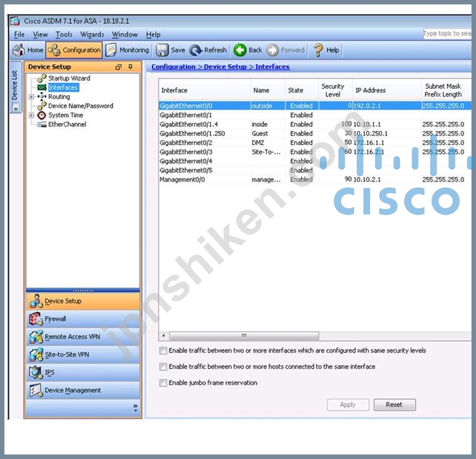This screenshot has width=476, height=459.
Task: Click the horizontal scrollbar thumb
Action: [x=244, y=335]
